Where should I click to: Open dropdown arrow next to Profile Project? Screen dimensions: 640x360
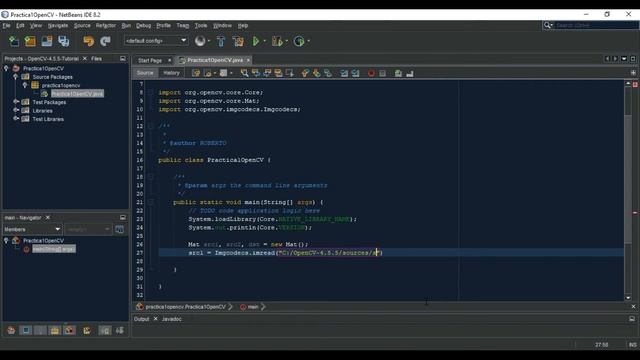pos(309,41)
